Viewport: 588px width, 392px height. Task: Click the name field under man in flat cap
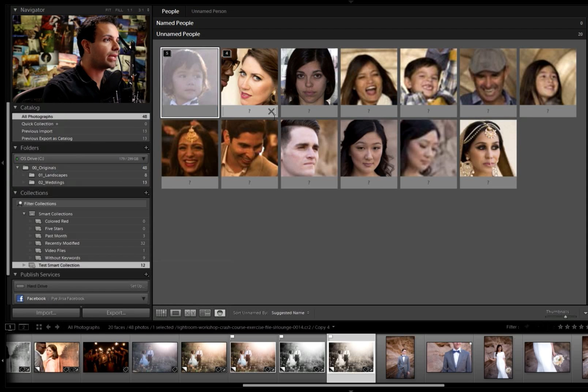pos(488,111)
